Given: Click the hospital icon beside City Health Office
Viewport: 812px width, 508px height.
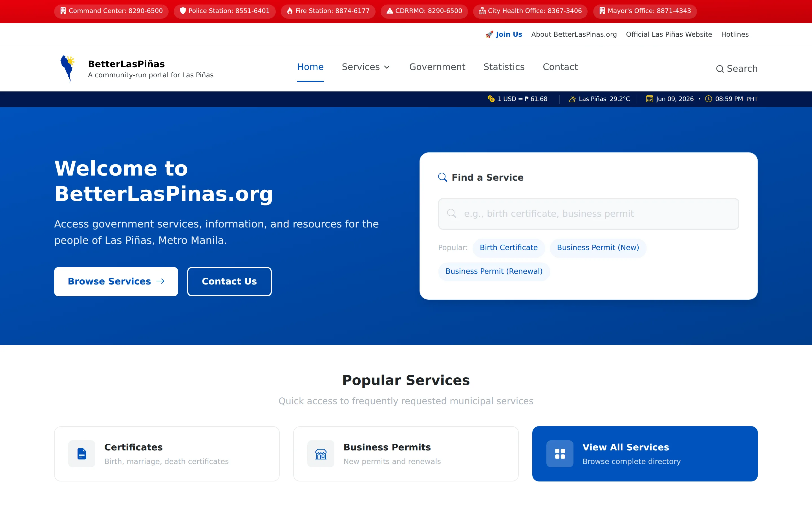Looking at the screenshot, I should (x=482, y=11).
